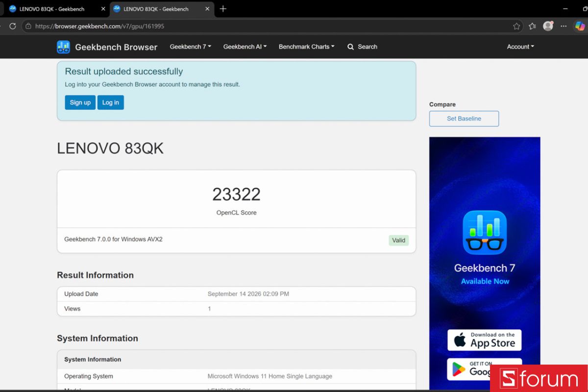The image size is (588, 392).
Task: Click the upload date September 14 2026 value
Action: 248,294
